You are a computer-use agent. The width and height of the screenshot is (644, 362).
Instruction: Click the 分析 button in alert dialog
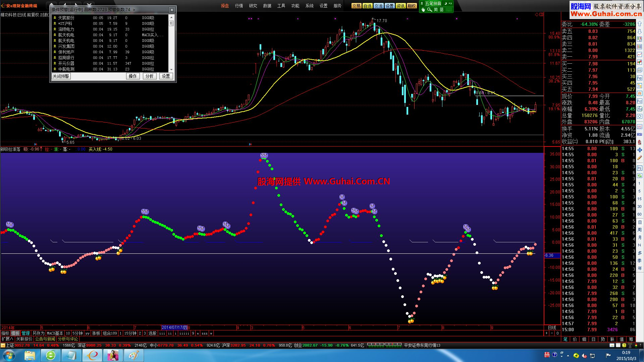149,76
